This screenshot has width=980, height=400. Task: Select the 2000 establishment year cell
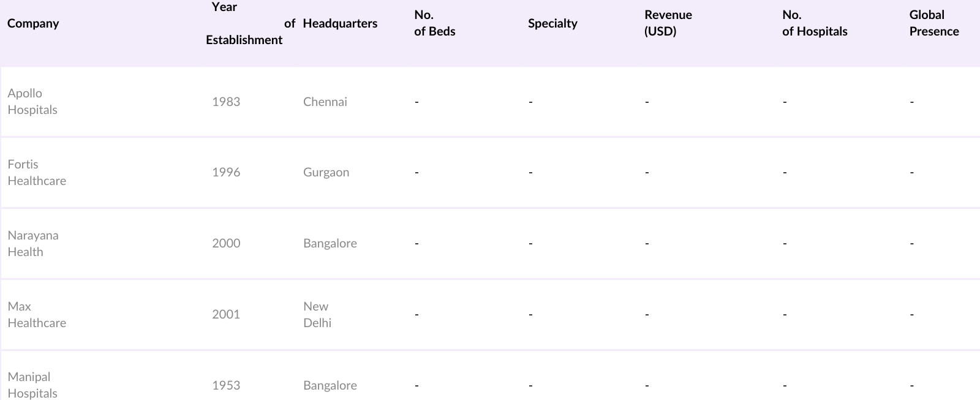tap(226, 243)
